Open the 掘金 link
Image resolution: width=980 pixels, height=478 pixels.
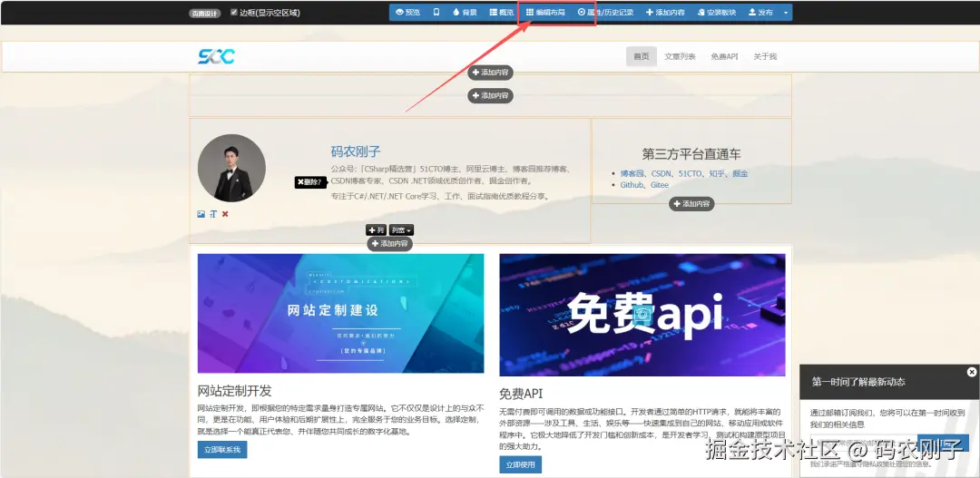[x=740, y=174]
